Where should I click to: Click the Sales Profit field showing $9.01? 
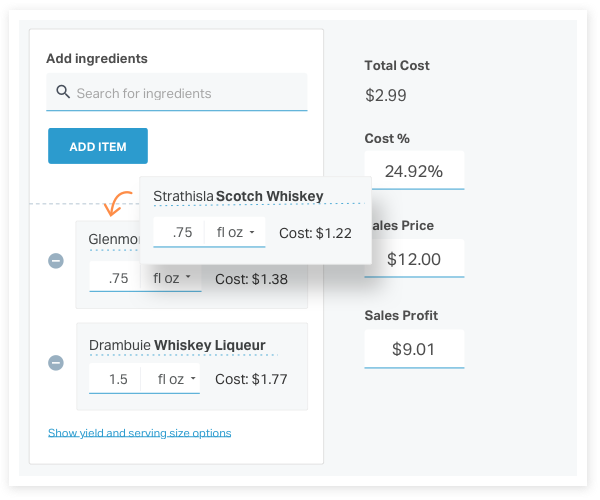(x=414, y=349)
